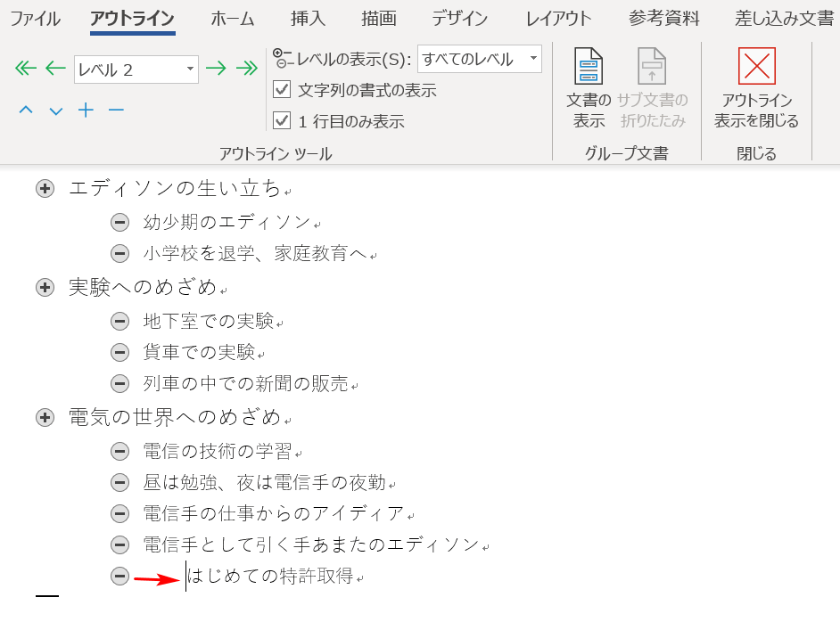Collapse selected item using the minus icon
Screen dimensions: 840x622
coord(116,110)
